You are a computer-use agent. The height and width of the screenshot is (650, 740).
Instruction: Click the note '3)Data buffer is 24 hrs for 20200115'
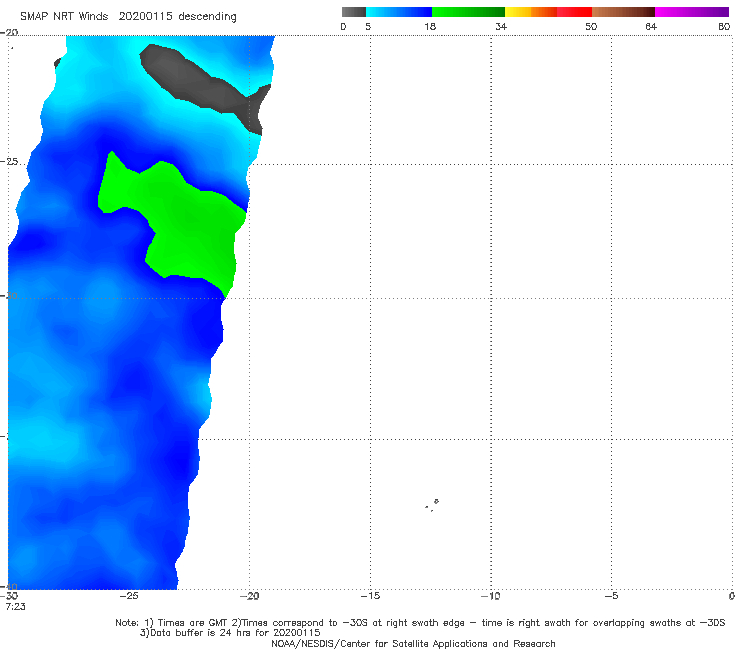[x=230, y=633]
